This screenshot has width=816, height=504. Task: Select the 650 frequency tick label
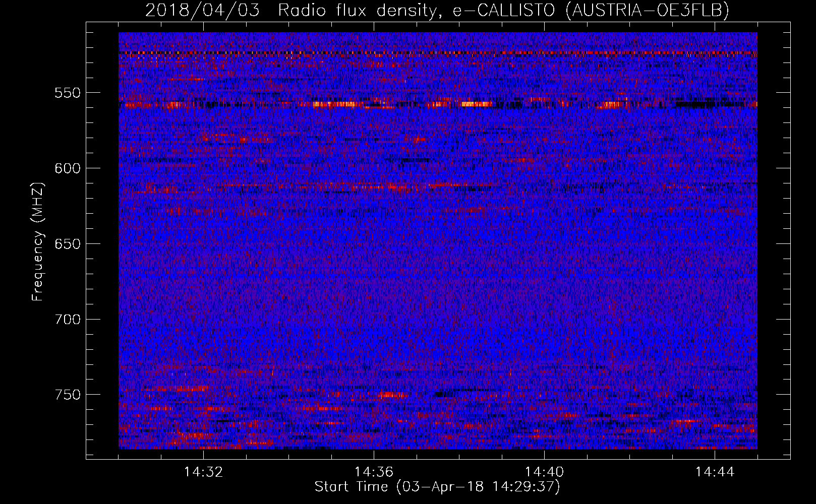[x=68, y=244]
